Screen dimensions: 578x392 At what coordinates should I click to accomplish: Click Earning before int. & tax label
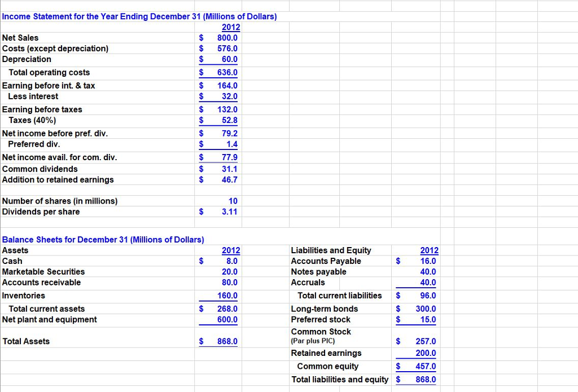(x=49, y=86)
